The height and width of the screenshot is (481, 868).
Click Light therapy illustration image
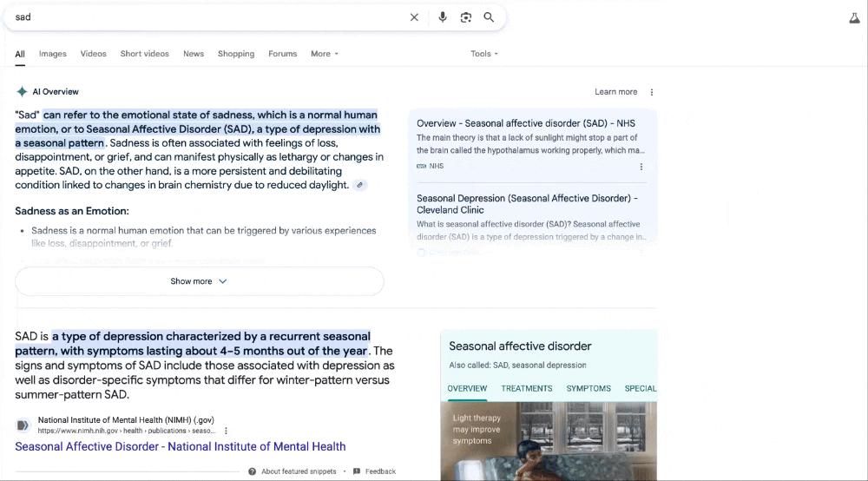coord(549,441)
